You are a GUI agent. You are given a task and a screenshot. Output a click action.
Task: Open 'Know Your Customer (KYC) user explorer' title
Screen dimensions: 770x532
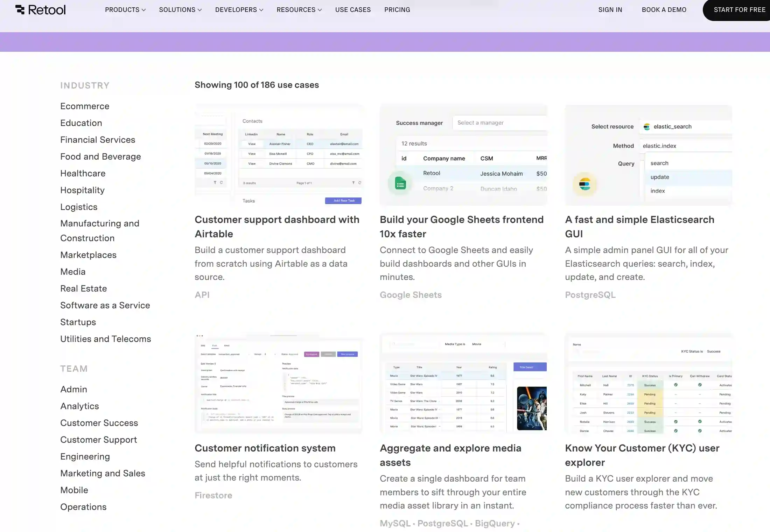click(x=642, y=455)
